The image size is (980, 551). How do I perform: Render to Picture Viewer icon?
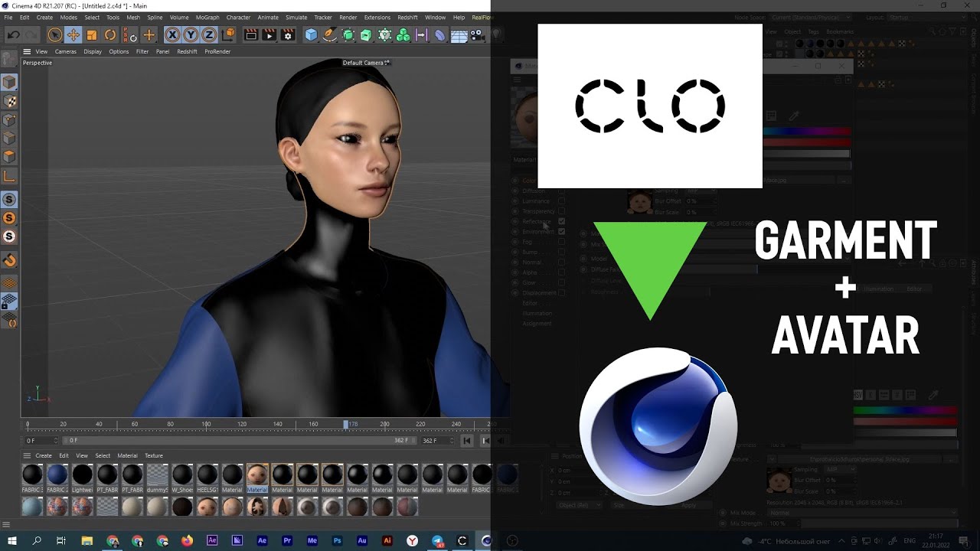269,34
